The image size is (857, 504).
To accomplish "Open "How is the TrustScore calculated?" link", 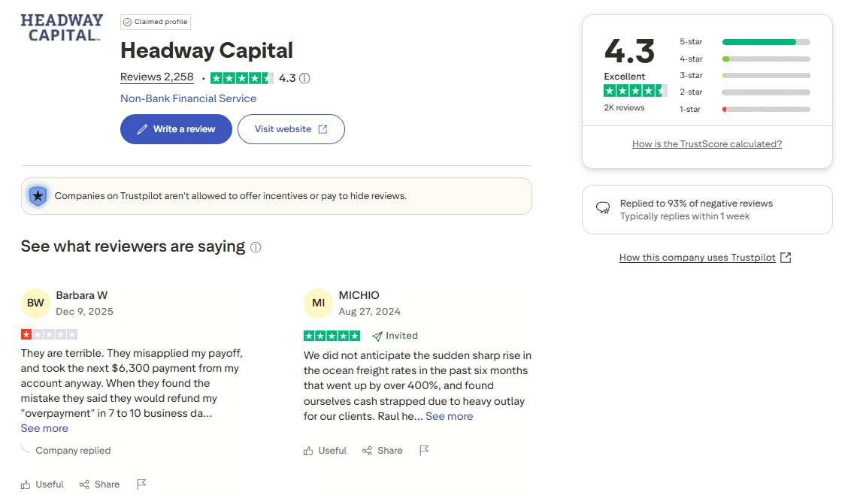I will tap(707, 143).
